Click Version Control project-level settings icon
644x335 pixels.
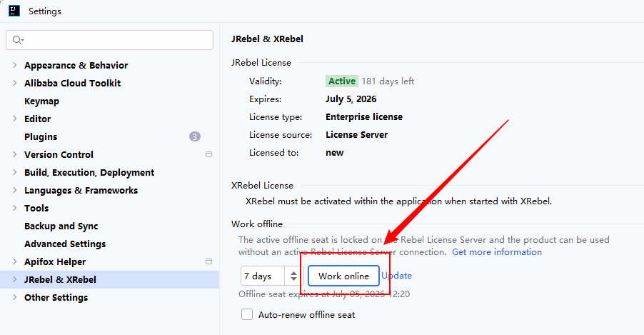click(209, 154)
